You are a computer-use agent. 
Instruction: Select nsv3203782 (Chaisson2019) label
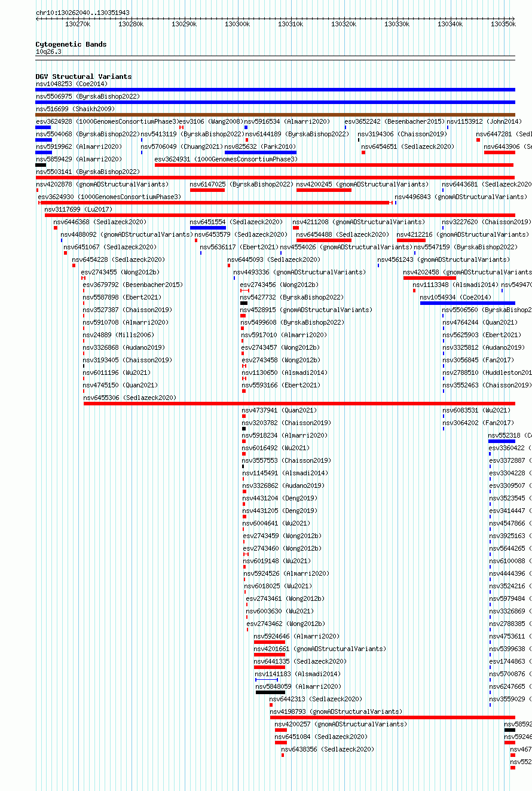[x=286, y=423]
